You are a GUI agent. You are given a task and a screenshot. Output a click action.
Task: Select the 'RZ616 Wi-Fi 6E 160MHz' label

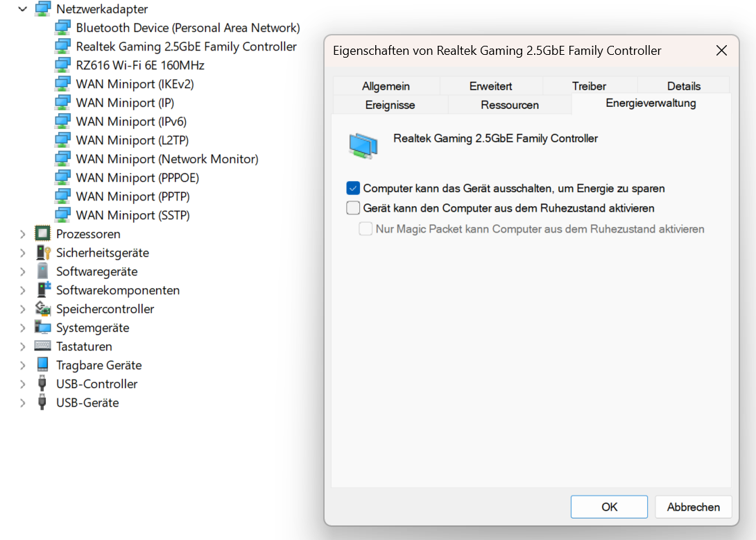click(140, 65)
